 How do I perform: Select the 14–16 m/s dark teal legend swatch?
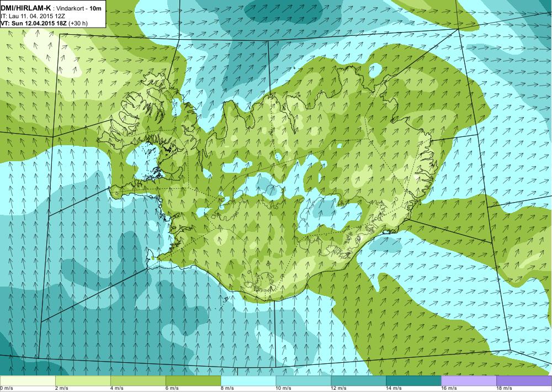(413, 380)
